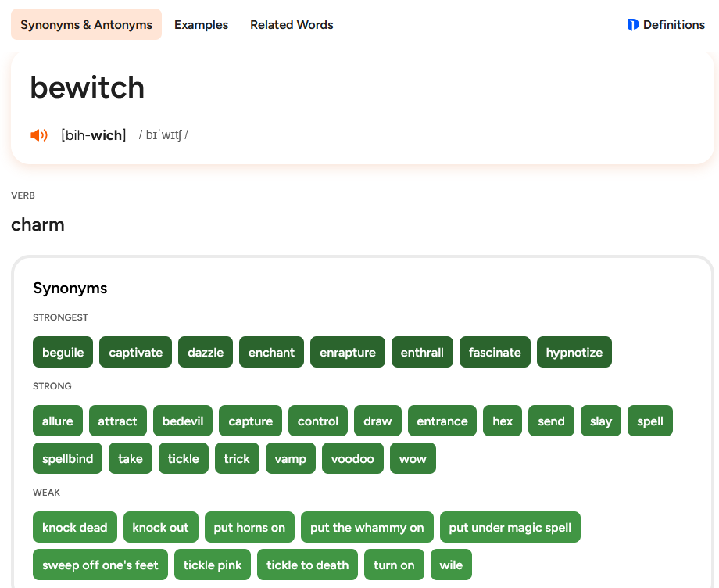Viewport: 719px width, 588px height.
Task: Open the 'voodoo' synonym
Action: point(352,459)
